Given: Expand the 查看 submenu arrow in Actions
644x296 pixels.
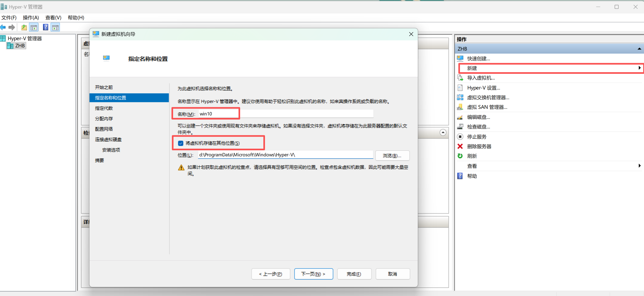Looking at the screenshot, I should (x=639, y=166).
